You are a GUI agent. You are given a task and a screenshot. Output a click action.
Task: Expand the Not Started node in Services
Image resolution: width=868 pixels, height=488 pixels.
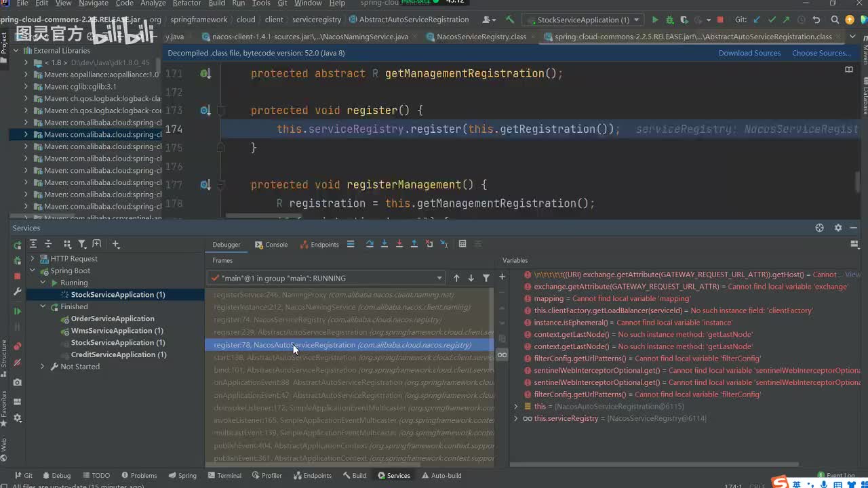(43, 367)
